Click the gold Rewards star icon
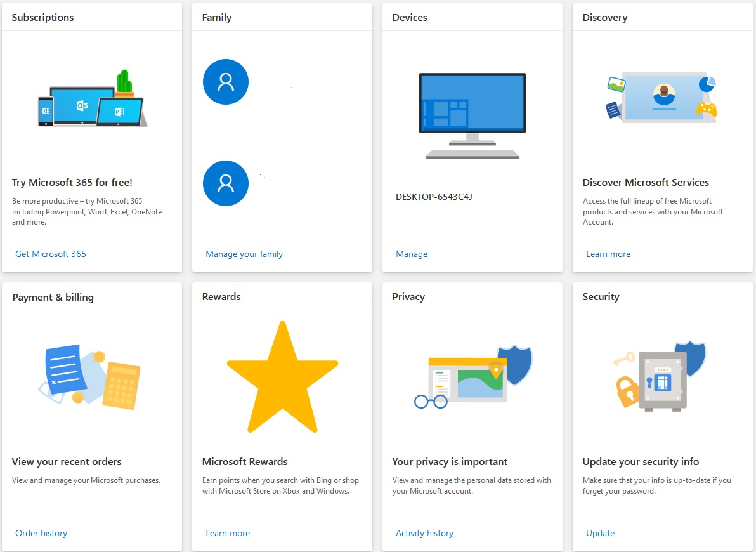This screenshot has width=756, height=552. (x=282, y=377)
